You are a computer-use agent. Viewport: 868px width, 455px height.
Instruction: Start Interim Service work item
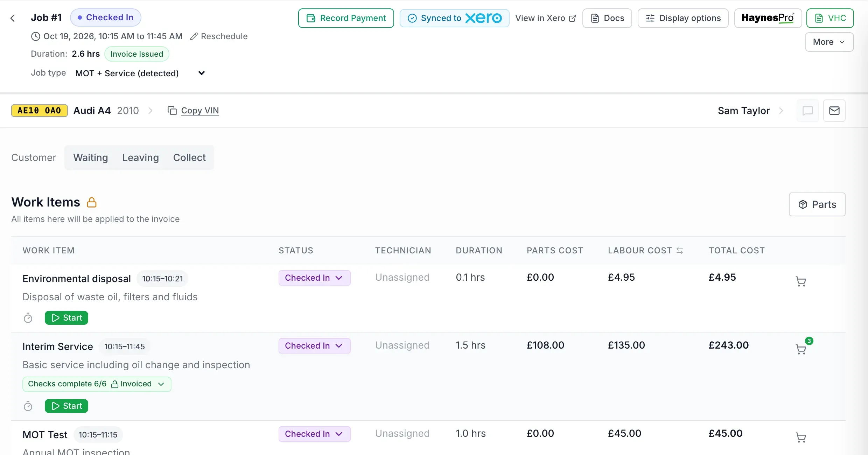pos(66,406)
